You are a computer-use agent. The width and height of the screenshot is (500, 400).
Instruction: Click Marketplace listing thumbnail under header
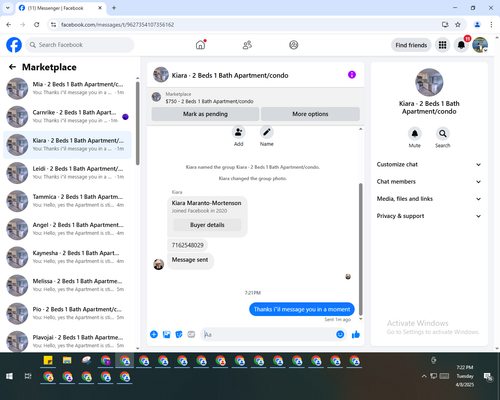pyautogui.click(x=156, y=97)
